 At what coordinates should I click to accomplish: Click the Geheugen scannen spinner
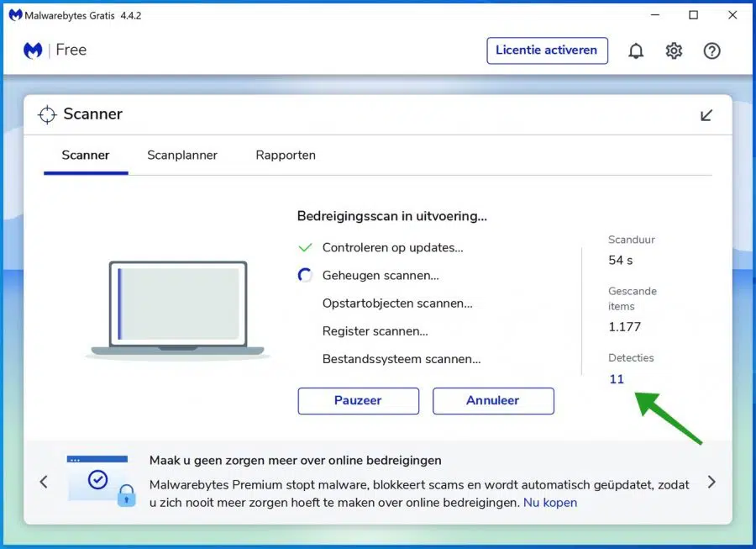[305, 275]
